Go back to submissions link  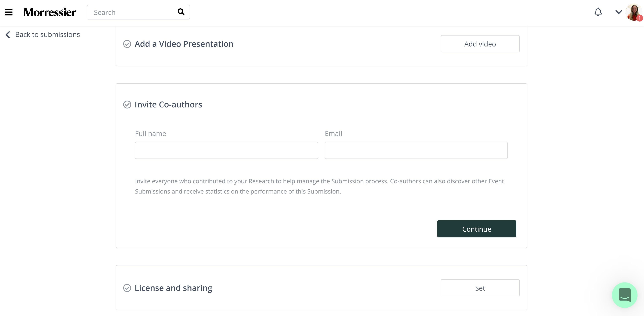click(x=48, y=35)
